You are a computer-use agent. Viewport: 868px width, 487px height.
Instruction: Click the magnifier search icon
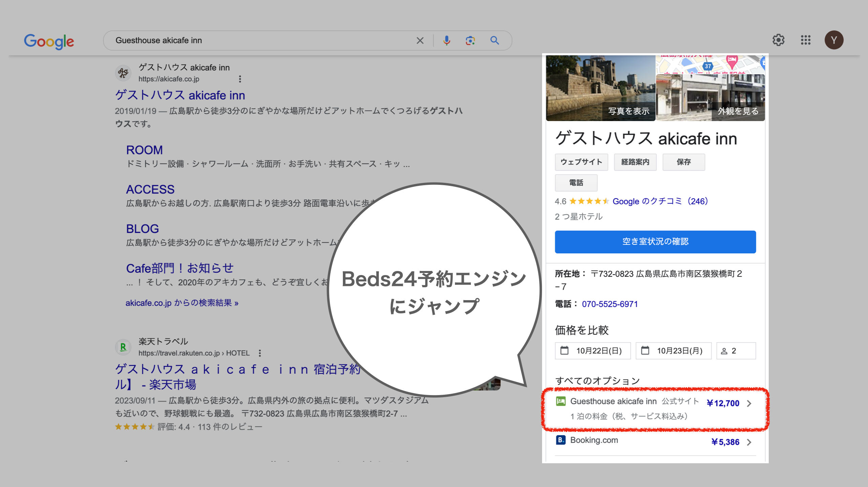[495, 41]
